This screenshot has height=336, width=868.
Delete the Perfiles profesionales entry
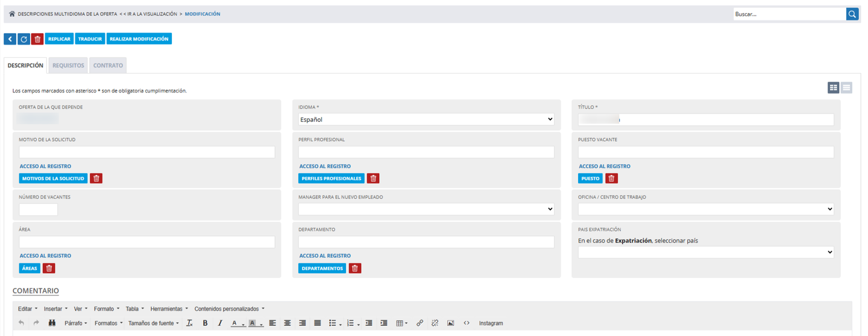coord(373,179)
